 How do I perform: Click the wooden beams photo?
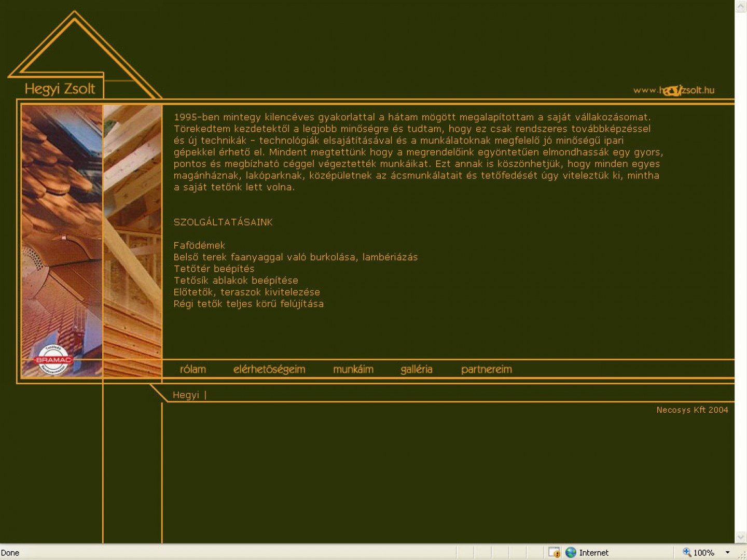(x=133, y=239)
